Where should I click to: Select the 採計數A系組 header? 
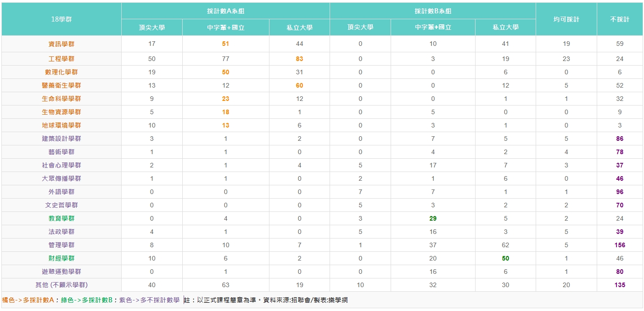(x=225, y=11)
